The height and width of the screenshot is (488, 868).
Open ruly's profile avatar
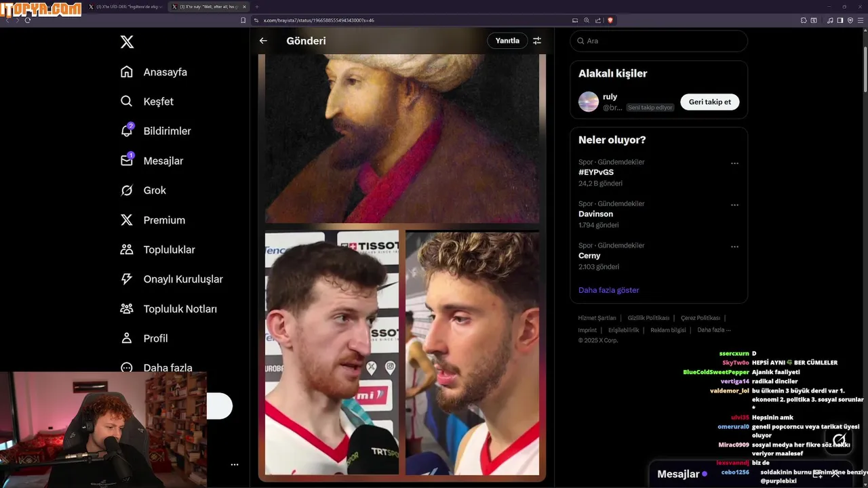tap(589, 102)
